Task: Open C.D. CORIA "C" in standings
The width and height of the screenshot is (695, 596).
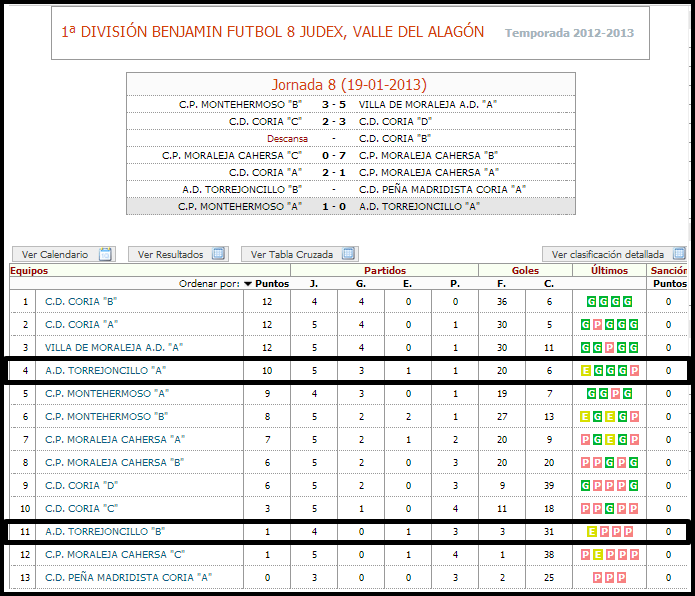Action: [81, 509]
